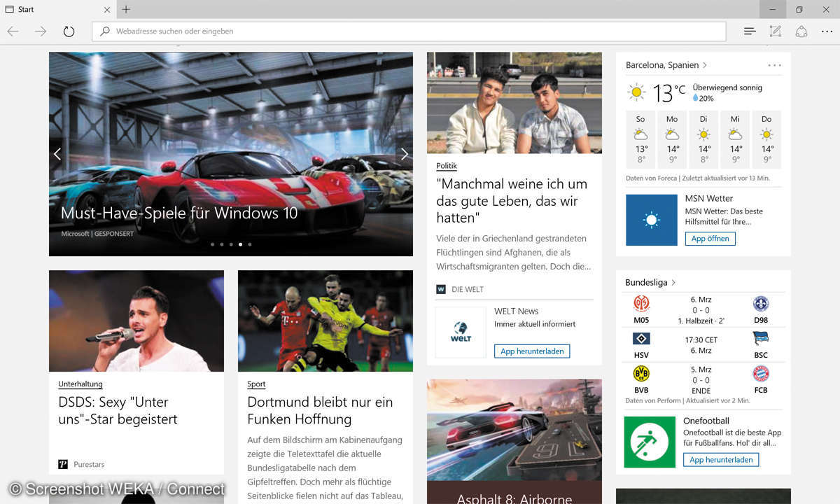Start a Web Note with the pen icon

775,31
